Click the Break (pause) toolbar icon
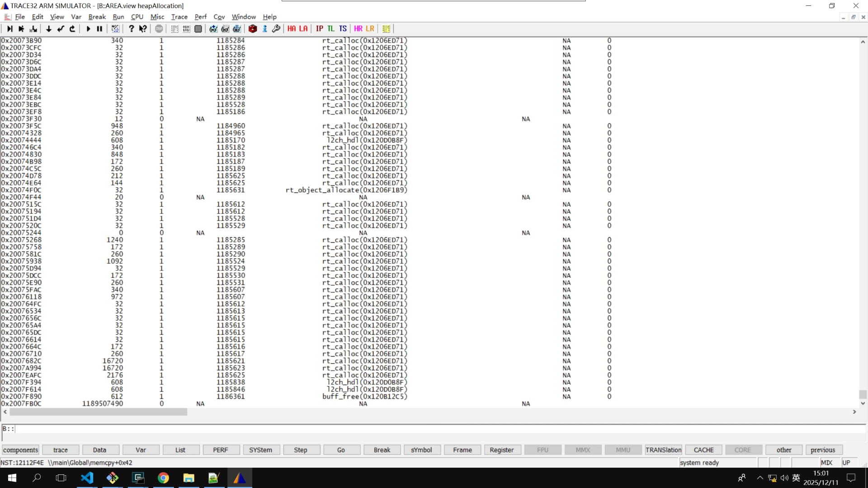 [x=99, y=28]
